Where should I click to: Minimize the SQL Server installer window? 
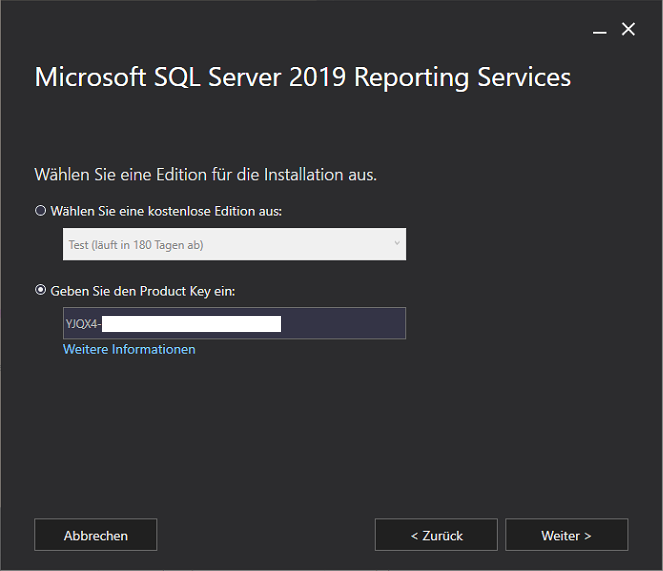599,31
